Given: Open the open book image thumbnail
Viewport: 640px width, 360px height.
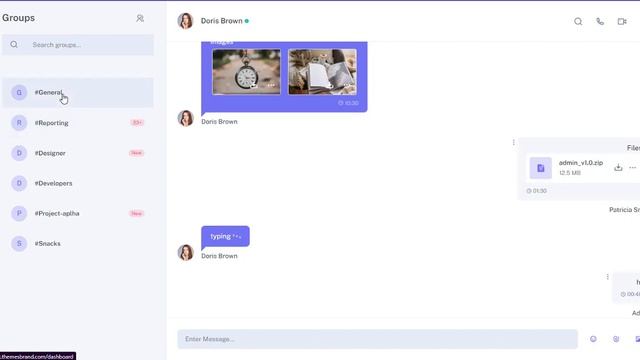Looking at the screenshot, I should (x=322, y=72).
